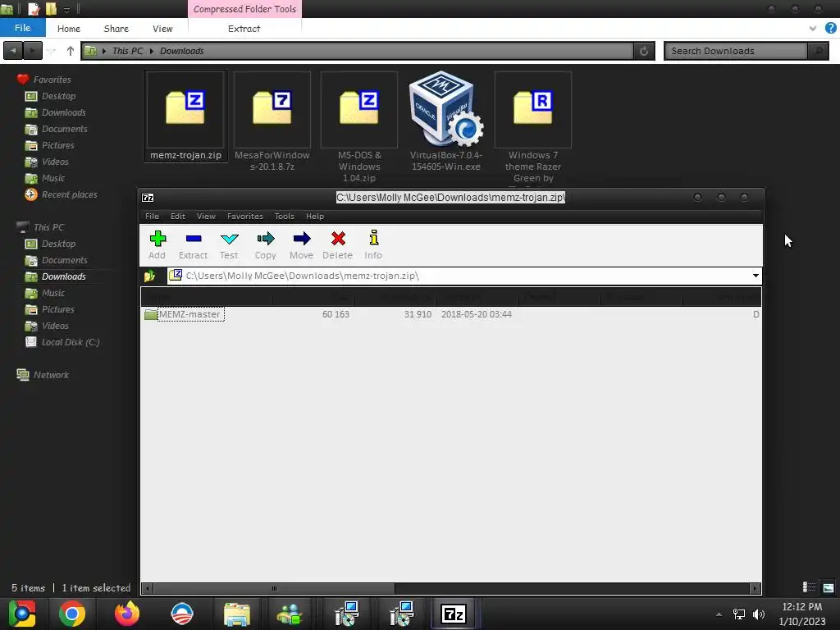Click the Search Downloads box

pos(736,51)
